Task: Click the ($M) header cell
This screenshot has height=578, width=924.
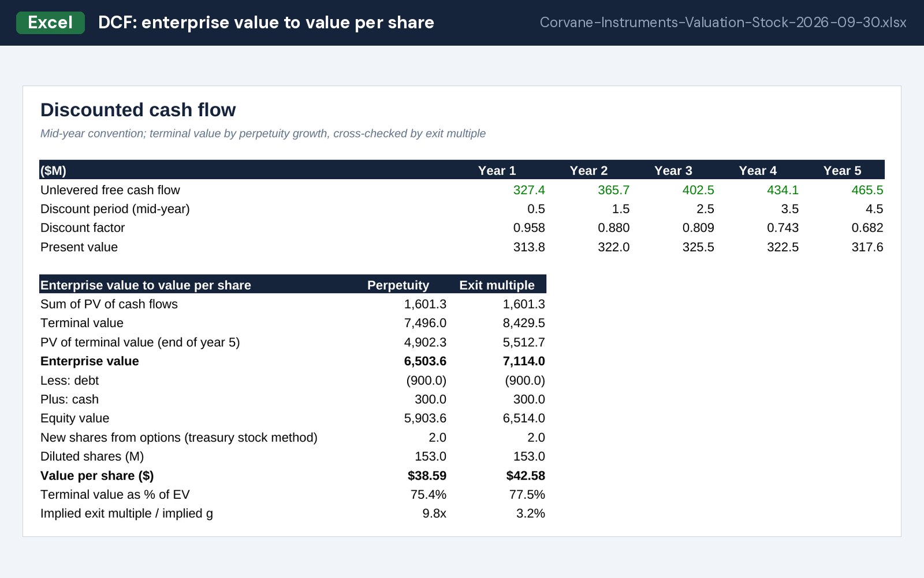Action: click(53, 171)
